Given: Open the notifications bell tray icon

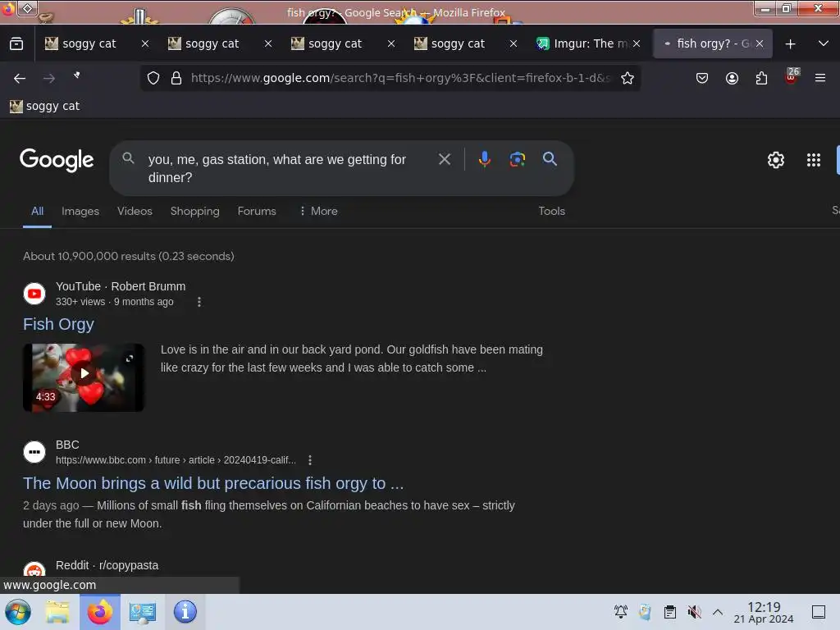Looking at the screenshot, I should point(621,612).
